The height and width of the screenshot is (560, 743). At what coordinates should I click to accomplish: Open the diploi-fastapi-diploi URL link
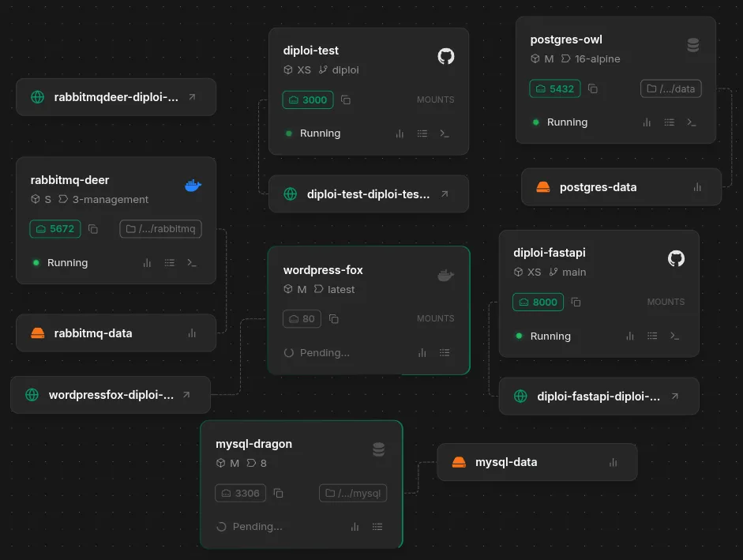point(599,396)
